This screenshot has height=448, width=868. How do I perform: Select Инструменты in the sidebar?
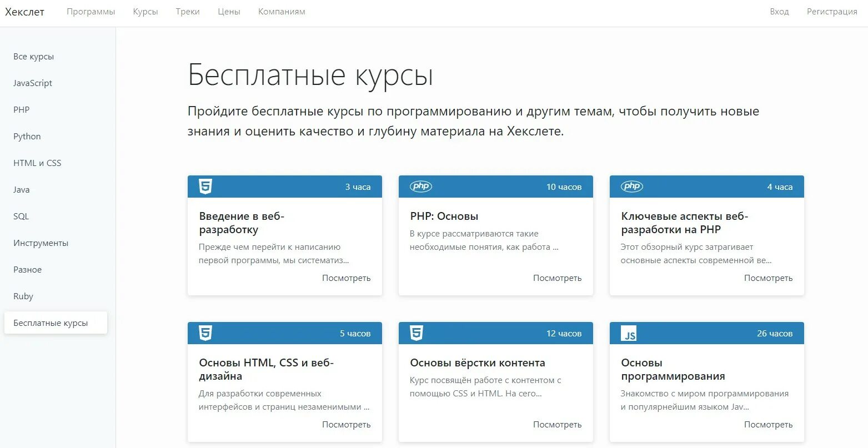tap(41, 243)
